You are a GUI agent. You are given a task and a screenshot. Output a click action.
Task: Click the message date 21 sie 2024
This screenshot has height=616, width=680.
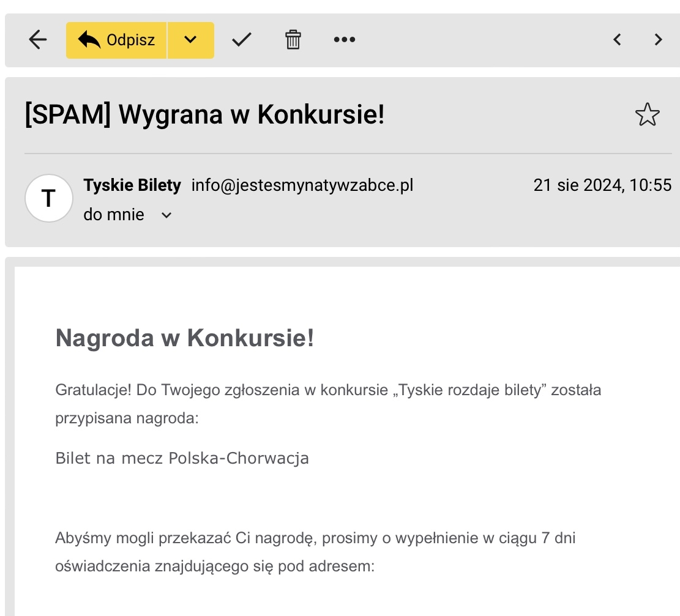pos(602,185)
